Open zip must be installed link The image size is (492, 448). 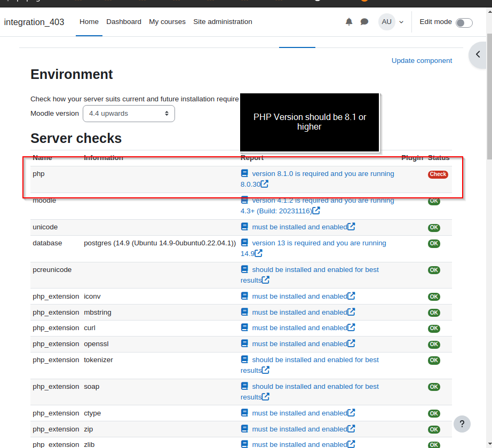(299, 429)
